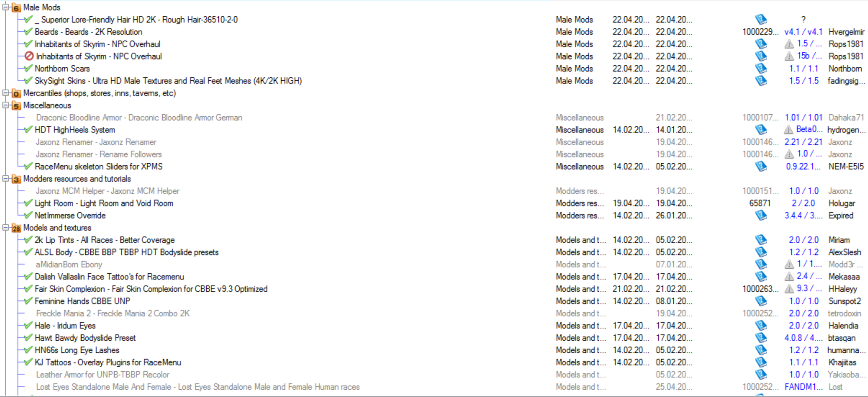The width and height of the screenshot is (868, 397).
Task: Collapse Modders resources and tutorials group
Action: click(x=6, y=179)
